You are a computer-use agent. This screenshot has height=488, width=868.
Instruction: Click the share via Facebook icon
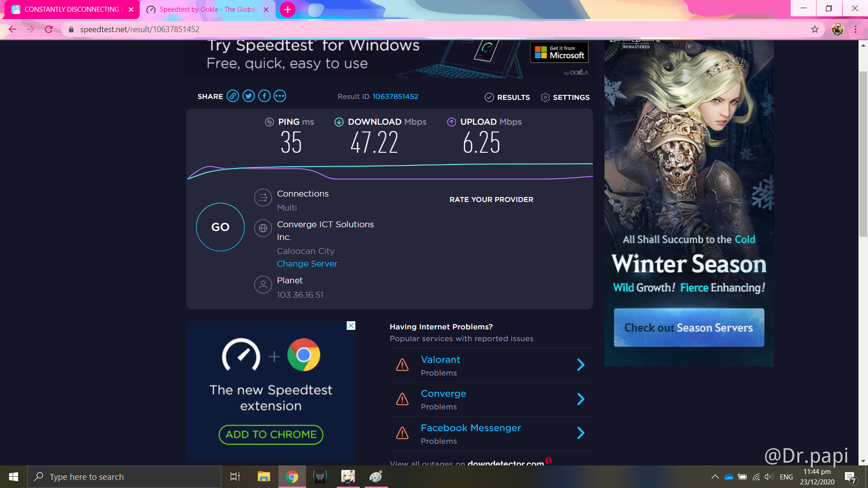click(x=264, y=96)
